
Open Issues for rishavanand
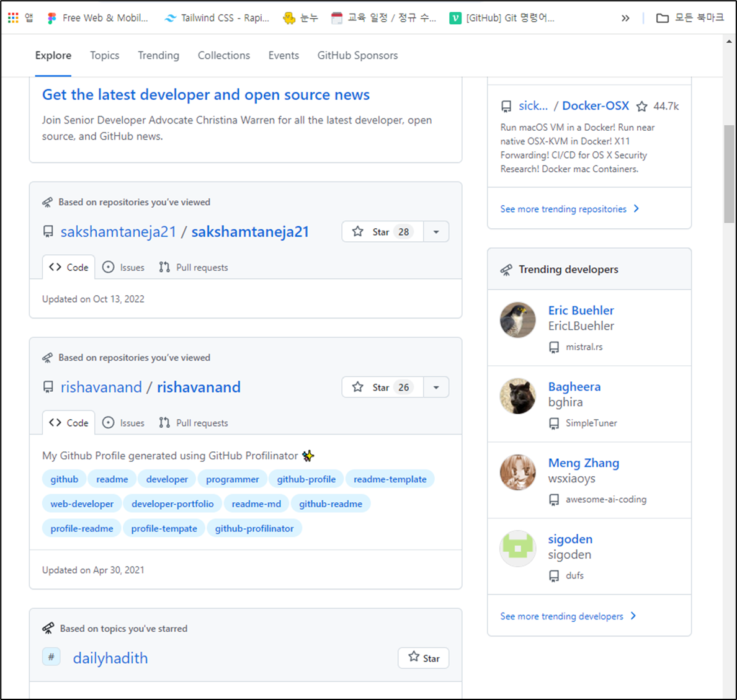pos(123,423)
